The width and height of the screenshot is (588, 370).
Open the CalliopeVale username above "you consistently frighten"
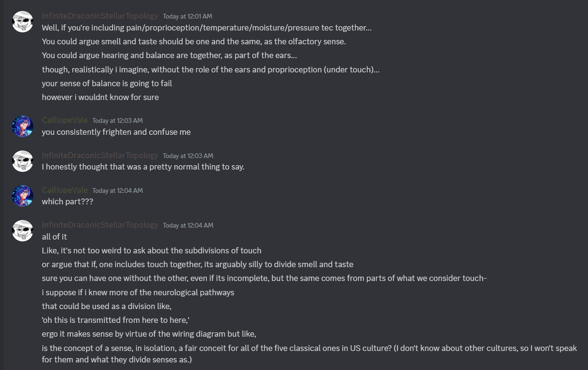click(x=65, y=120)
